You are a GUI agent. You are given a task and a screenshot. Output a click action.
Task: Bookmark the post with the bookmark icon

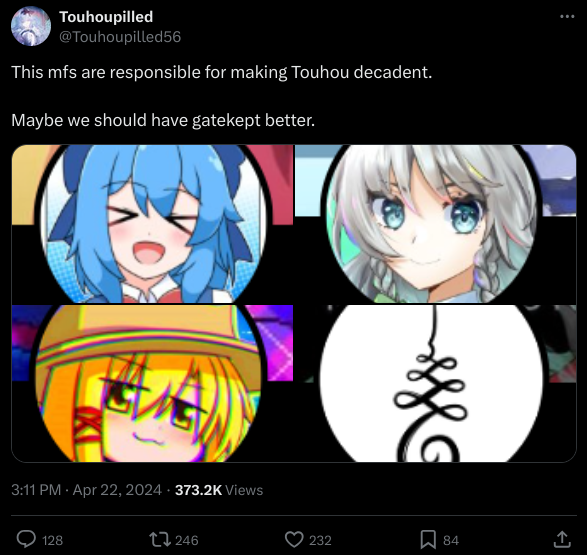pyautogui.click(x=428, y=540)
